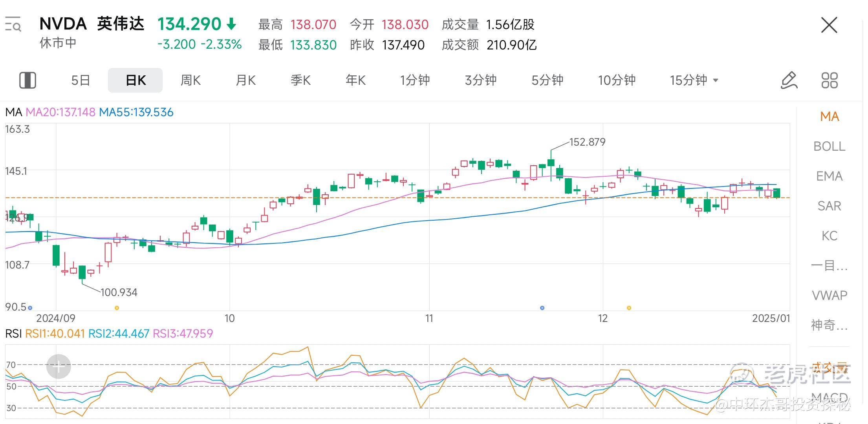Click the 成交额 210.90亿 value
The height and width of the screenshot is (424, 868).
pyautogui.click(x=511, y=45)
